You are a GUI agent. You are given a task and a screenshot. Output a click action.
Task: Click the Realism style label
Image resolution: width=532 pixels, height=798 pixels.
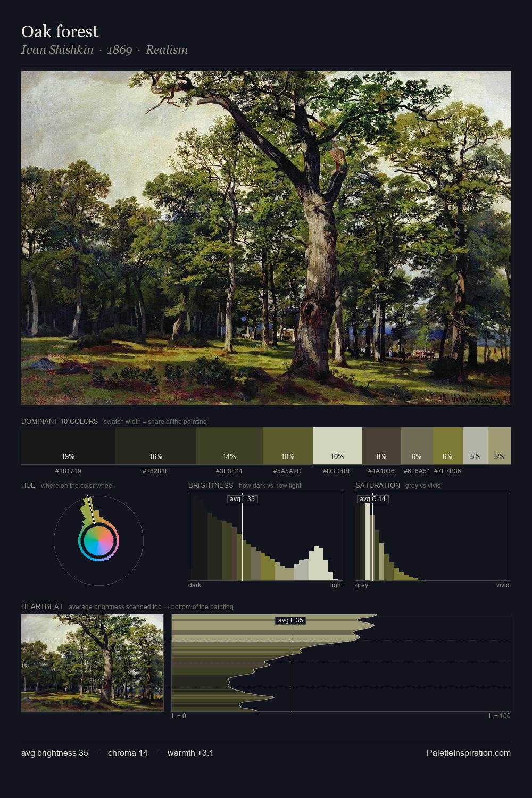[x=167, y=49]
